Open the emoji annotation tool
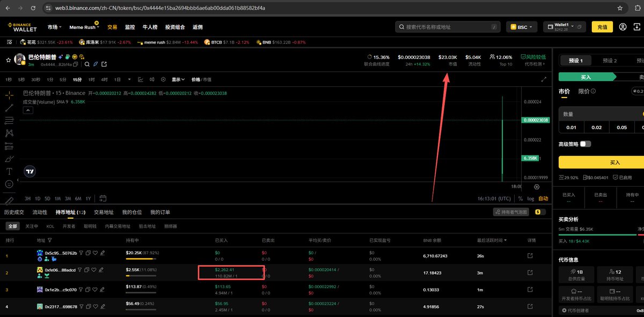This screenshot has width=644, height=317. 9,183
